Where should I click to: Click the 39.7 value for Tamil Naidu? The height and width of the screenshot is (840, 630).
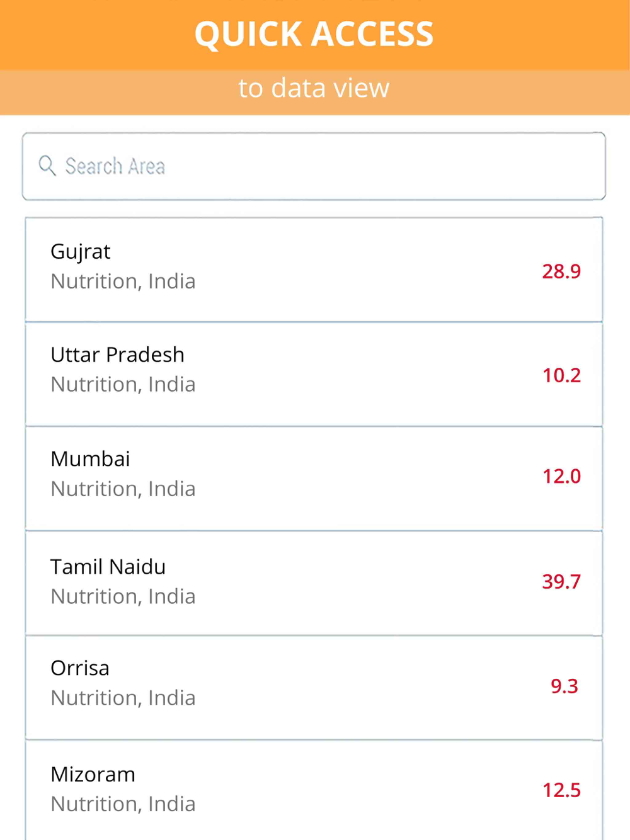click(x=561, y=581)
